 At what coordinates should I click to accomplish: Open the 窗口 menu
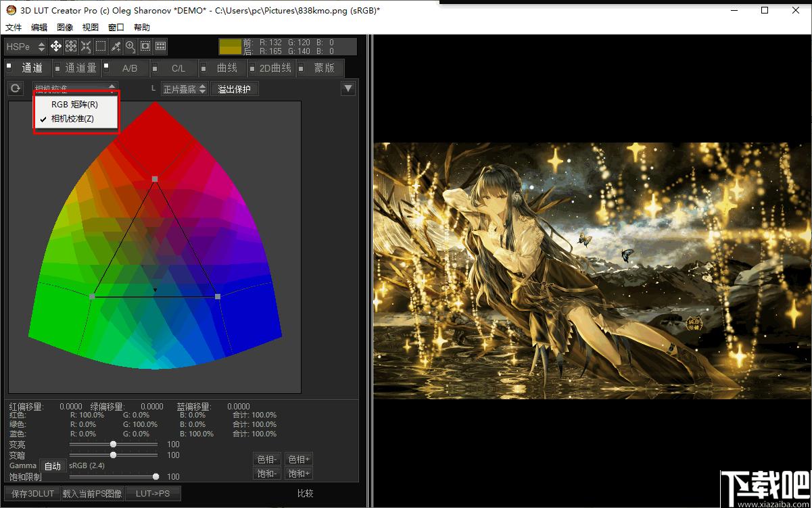116,28
